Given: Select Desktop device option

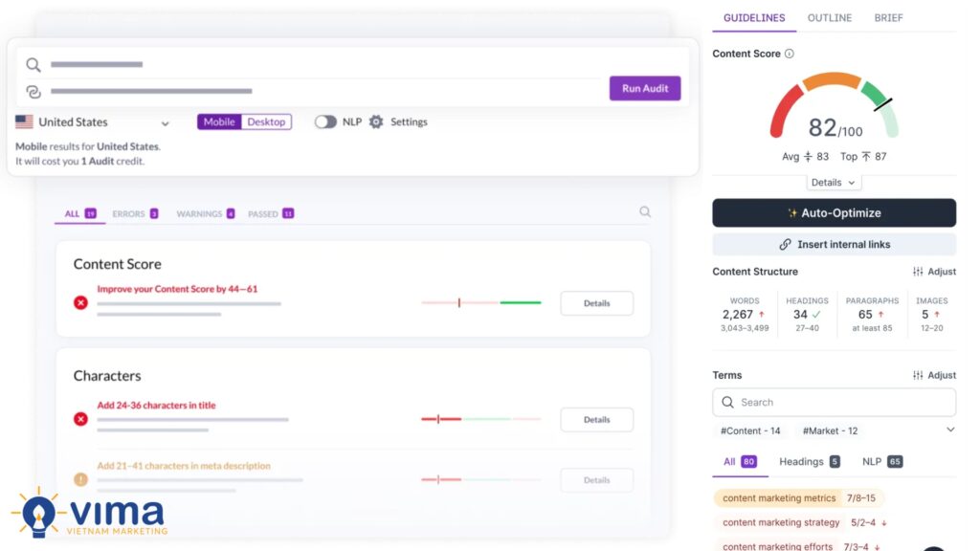Looking at the screenshot, I should 266,121.
